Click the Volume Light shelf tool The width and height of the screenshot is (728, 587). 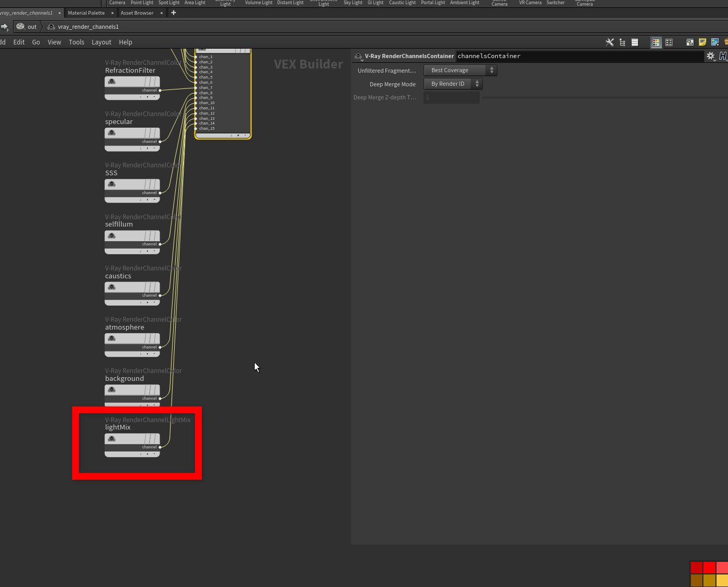(x=258, y=3)
